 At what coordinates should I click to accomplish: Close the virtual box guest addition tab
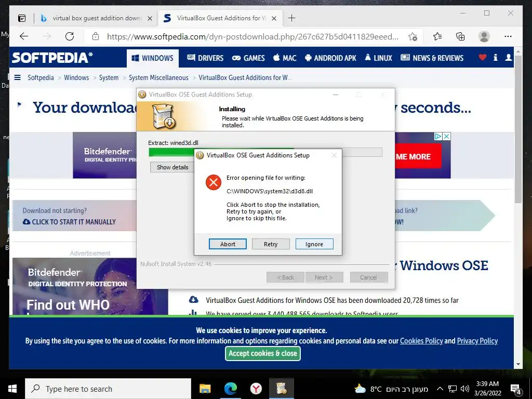point(150,18)
